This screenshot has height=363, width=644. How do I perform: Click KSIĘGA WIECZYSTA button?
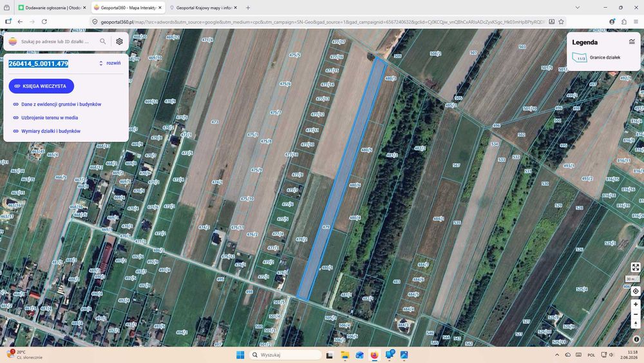(x=41, y=86)
